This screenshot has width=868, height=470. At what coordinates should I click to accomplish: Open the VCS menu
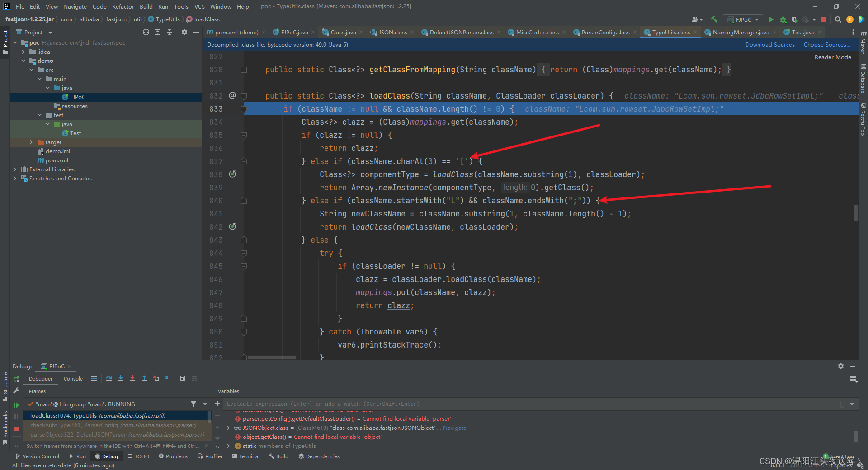pyautogui.click(x=199, y=6)
